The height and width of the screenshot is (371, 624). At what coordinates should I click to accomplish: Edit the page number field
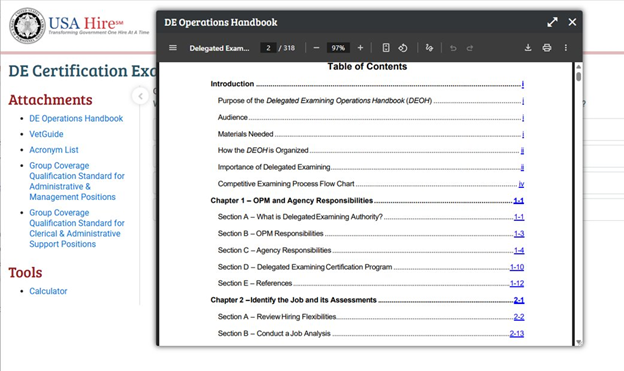coord(268,48)
